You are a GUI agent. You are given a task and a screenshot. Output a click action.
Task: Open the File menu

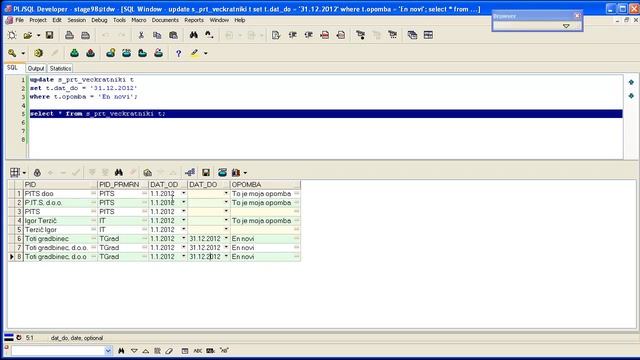(19, 20)
